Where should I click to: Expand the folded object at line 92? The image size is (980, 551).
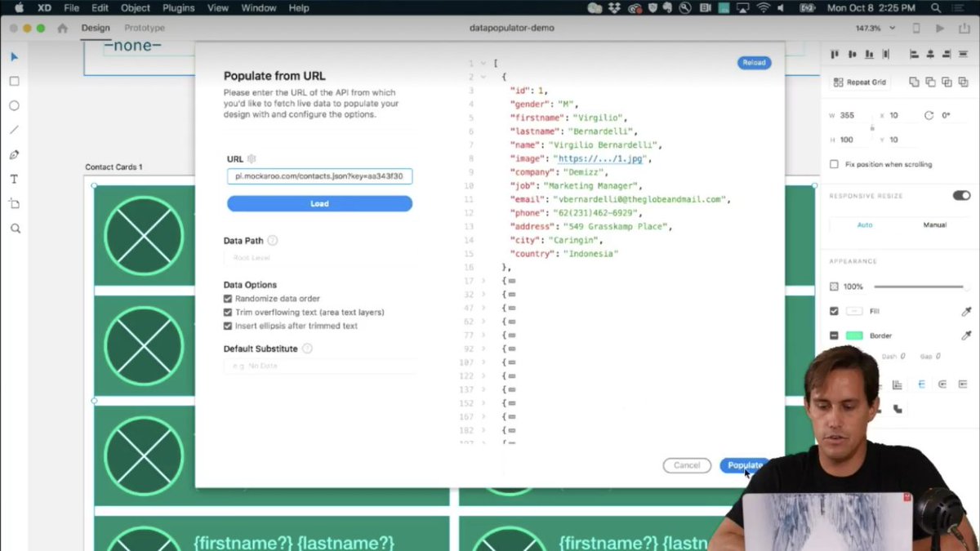click(483, 349)
